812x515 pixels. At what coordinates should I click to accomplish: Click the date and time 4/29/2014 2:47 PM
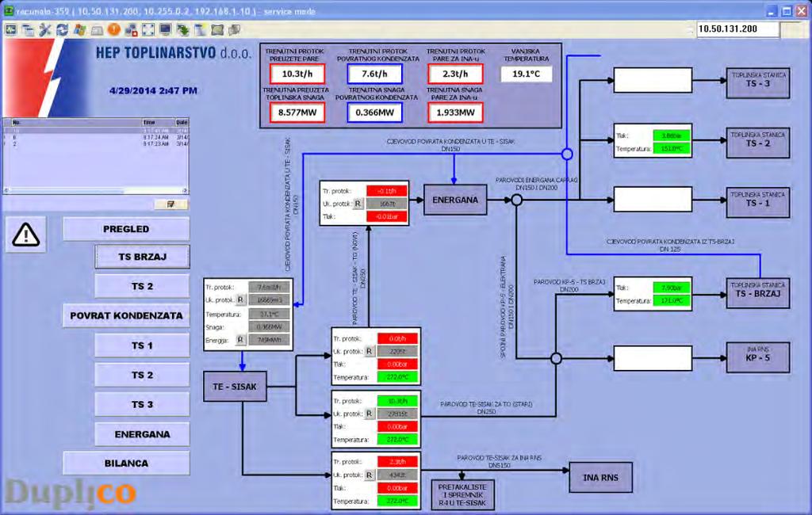point(153,90)
